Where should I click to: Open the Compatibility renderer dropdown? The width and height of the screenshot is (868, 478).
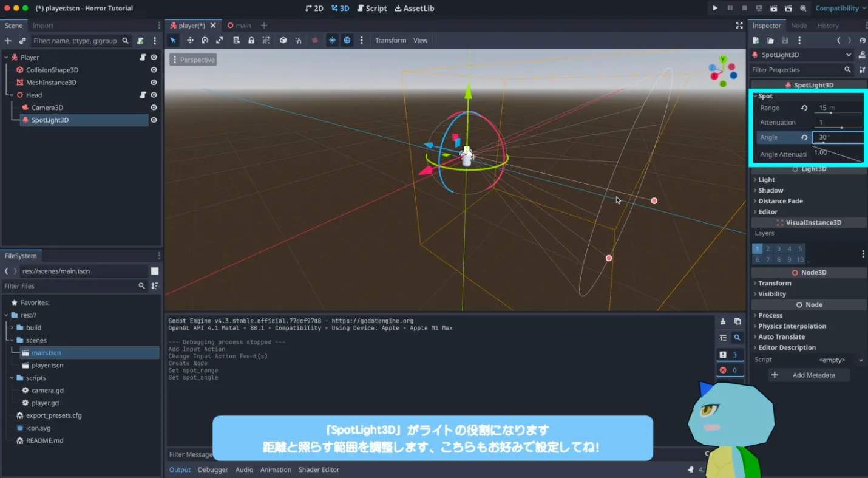[x=840, y=8]
